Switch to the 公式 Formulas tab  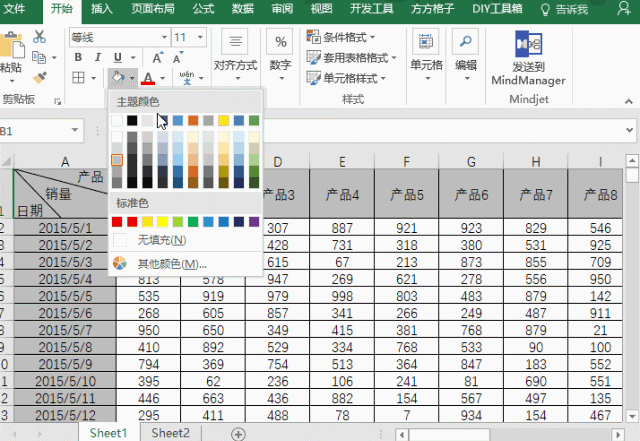pyautogui.click(x=203, y=9)
